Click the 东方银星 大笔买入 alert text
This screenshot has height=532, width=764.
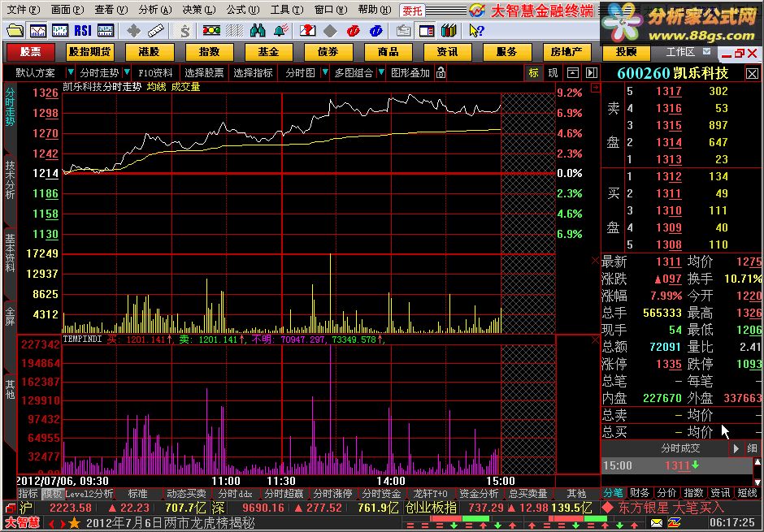pos(671,508)
